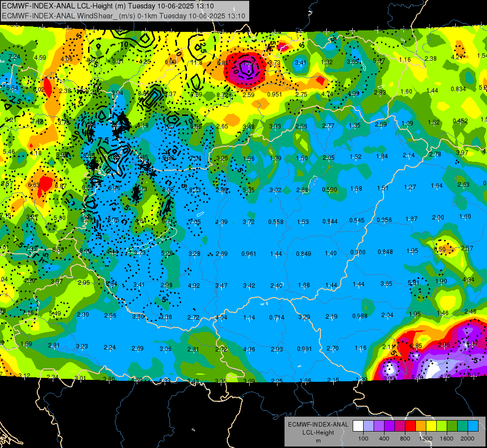The image size is (487, 448).
Task: Click the magenta legend swatch
Action: (x=400, y=426)
